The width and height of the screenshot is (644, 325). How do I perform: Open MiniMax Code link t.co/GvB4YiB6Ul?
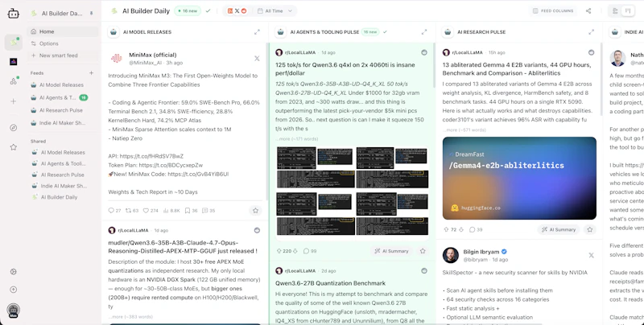coord(198,174)
